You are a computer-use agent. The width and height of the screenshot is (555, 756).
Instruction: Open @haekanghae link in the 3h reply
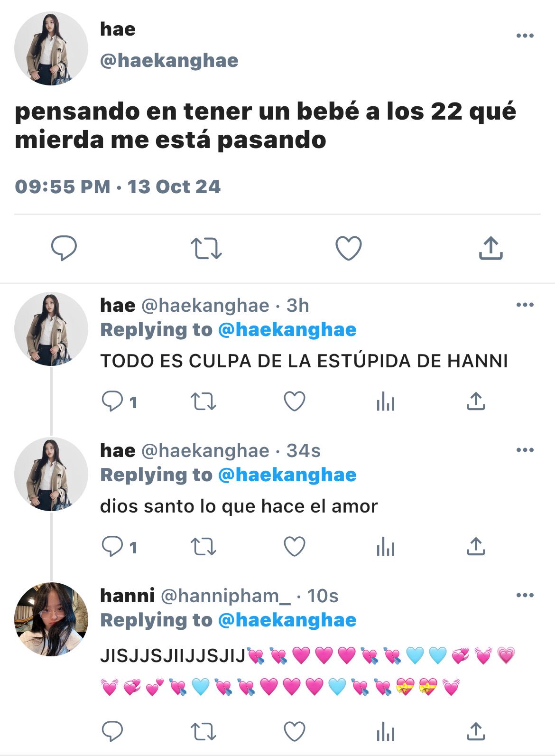(287, 330)
